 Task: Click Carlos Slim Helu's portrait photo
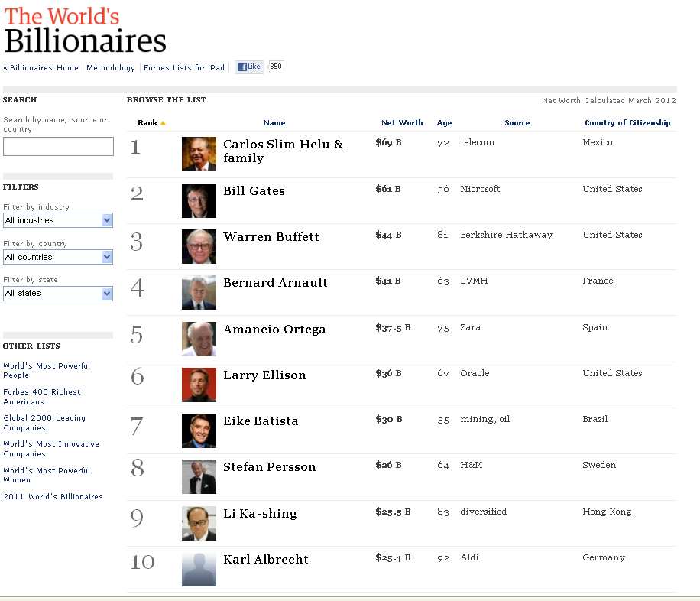(x=199, y=153)
